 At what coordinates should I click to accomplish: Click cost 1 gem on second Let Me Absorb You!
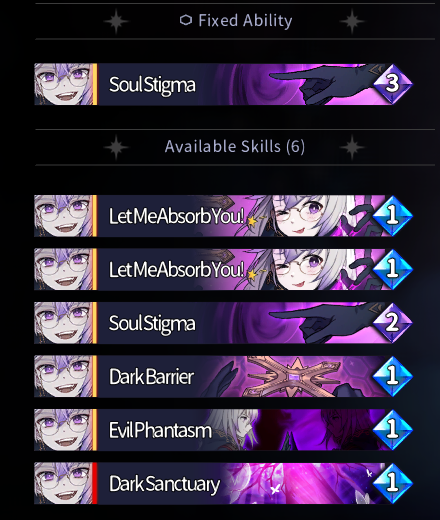click(x=393, y=269)
